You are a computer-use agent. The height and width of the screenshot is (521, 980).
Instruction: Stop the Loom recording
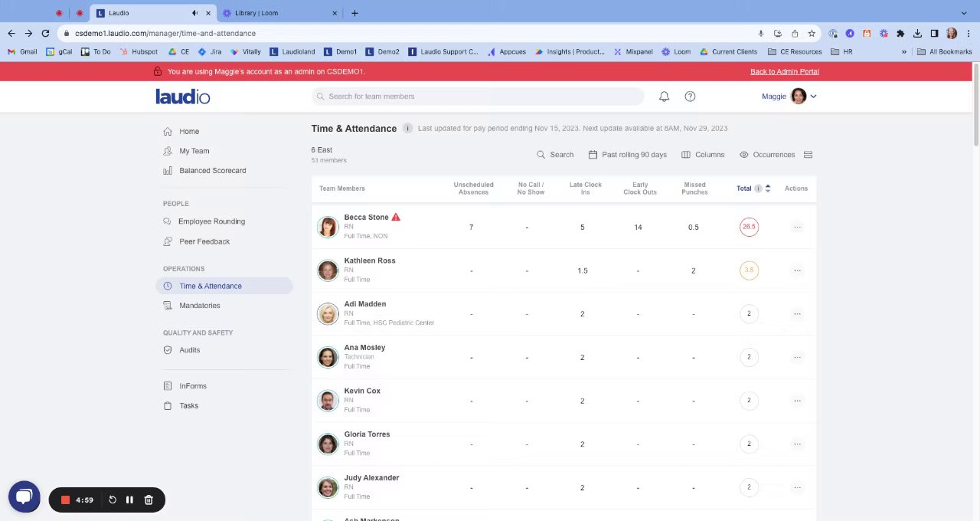(x=66, y=500)
